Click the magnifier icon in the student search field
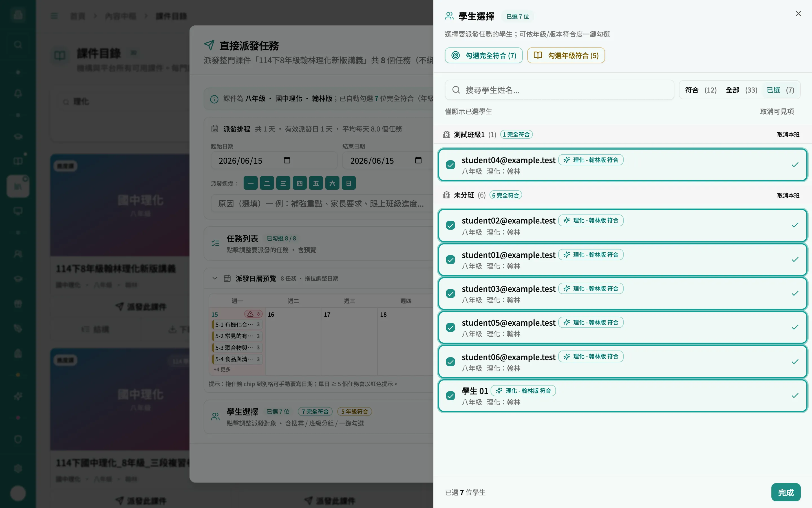Image resolution: width=812 pixels, height=508 pixels. coord(456,90)
